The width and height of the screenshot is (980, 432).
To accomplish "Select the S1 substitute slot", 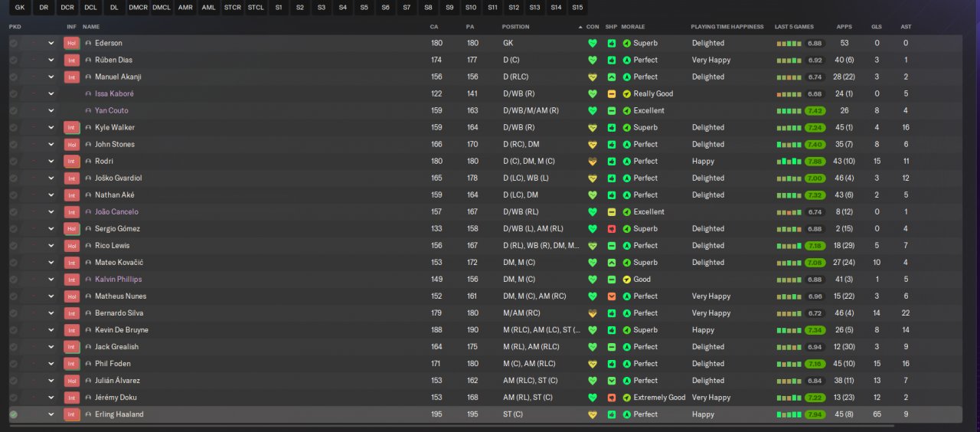I will click(x=279, y=8).
